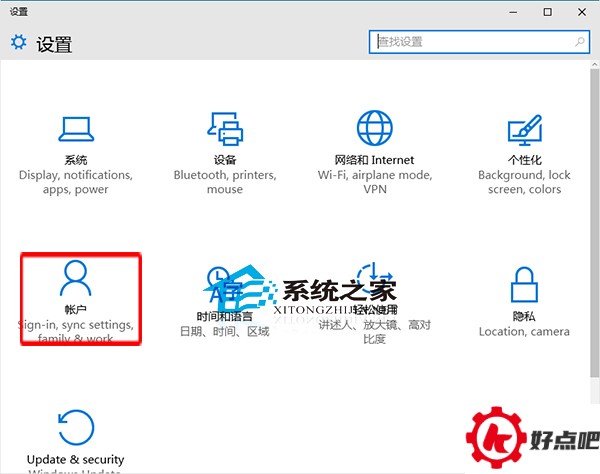Open the Update & security refresh icon

[x=76, y=427]
